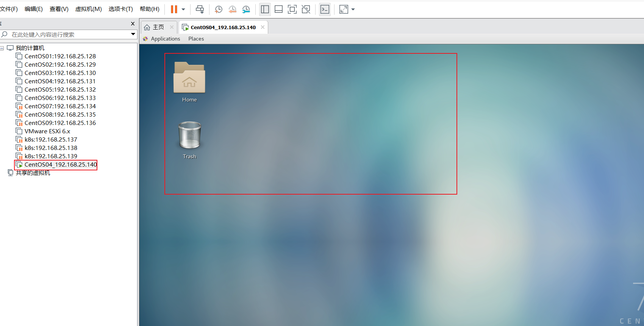Select k8s:192.168.25.137
Viewport: 644px width, 326px height.
(51, 140)
